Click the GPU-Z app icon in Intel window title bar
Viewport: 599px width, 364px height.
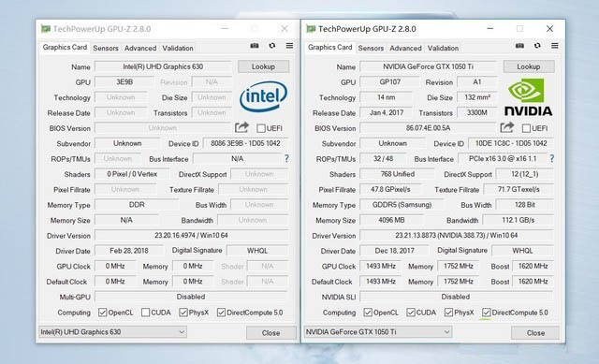[x=46, y=29]
